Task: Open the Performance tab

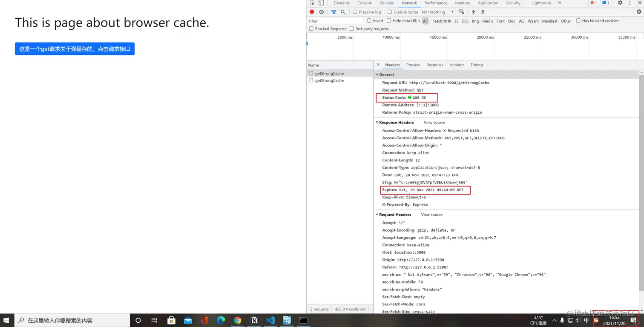Action: click(x=436, y=3)
